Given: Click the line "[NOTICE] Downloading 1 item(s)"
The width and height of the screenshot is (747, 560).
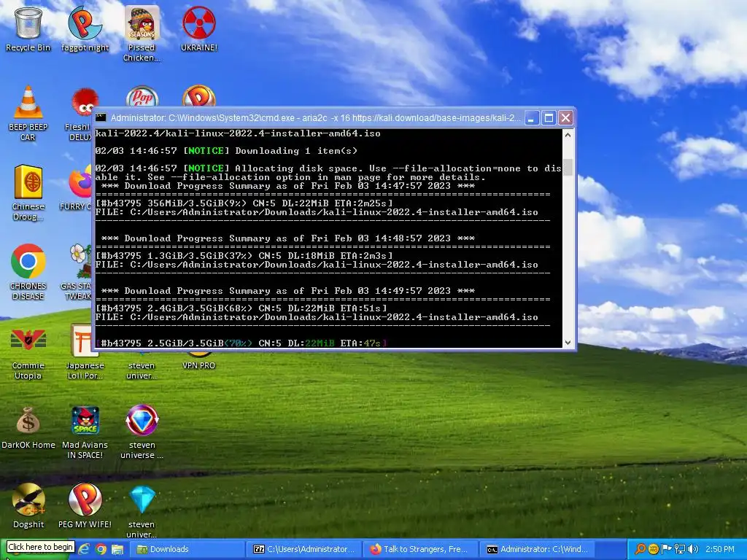Looking at the screenshot, I should (x=226, y=151).
